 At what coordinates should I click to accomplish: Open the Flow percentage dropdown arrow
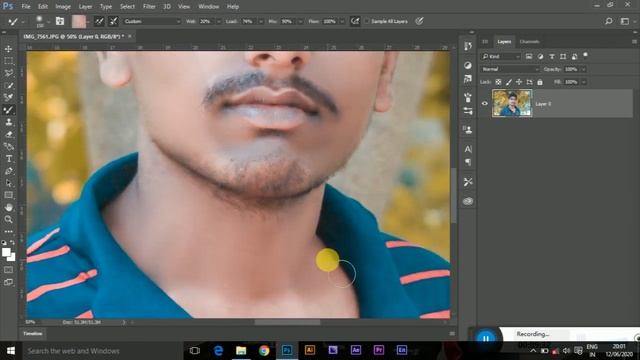coord(342,21)
